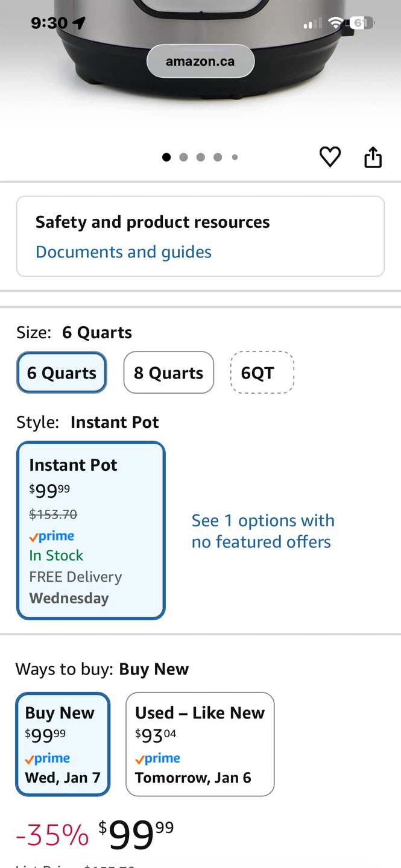Screen dimensions: 401x868
Task: Choose the unavailable 6QT size option
Action: [262, 373]
